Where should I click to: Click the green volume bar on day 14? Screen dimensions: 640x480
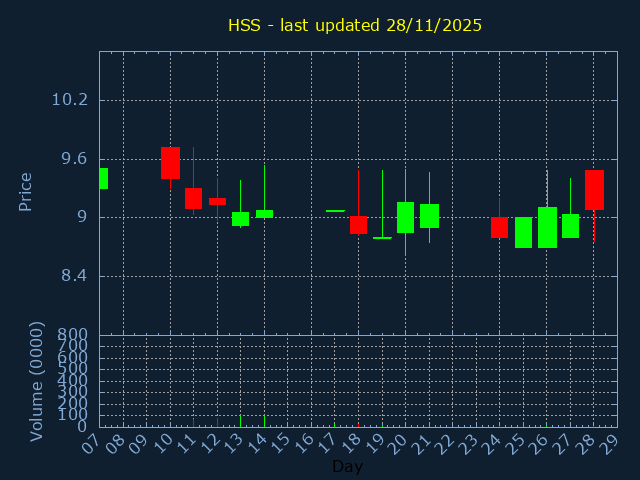[x=264, y=421]
